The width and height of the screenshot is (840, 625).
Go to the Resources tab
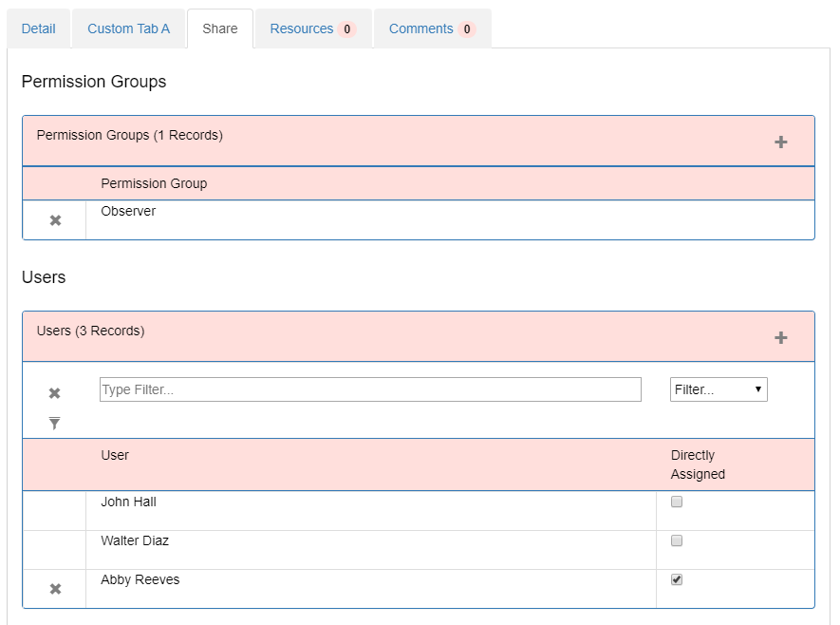[313, 28]
